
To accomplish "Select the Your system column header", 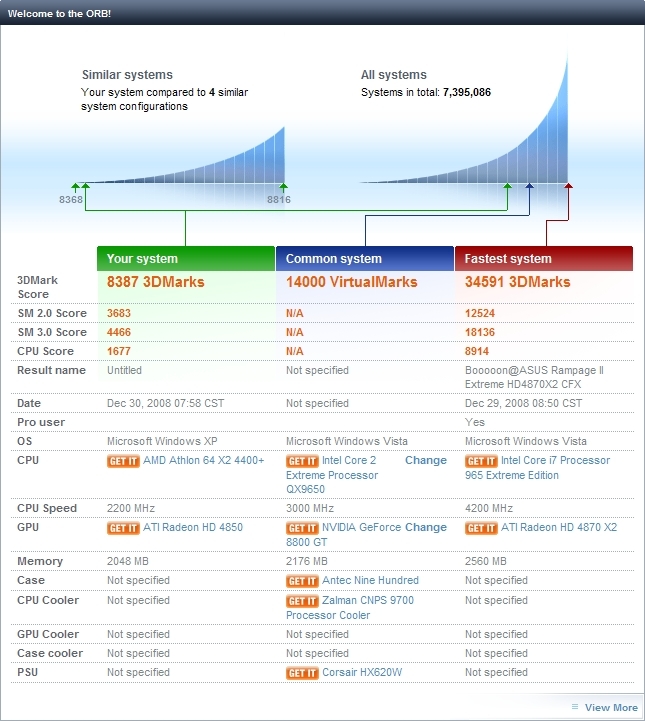I will point(186,258).
